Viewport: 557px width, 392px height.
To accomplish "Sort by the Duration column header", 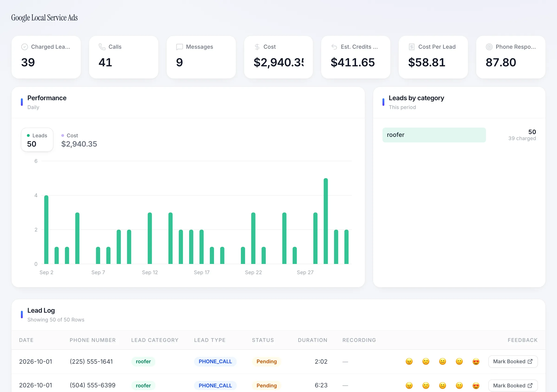I will (312, 340).
